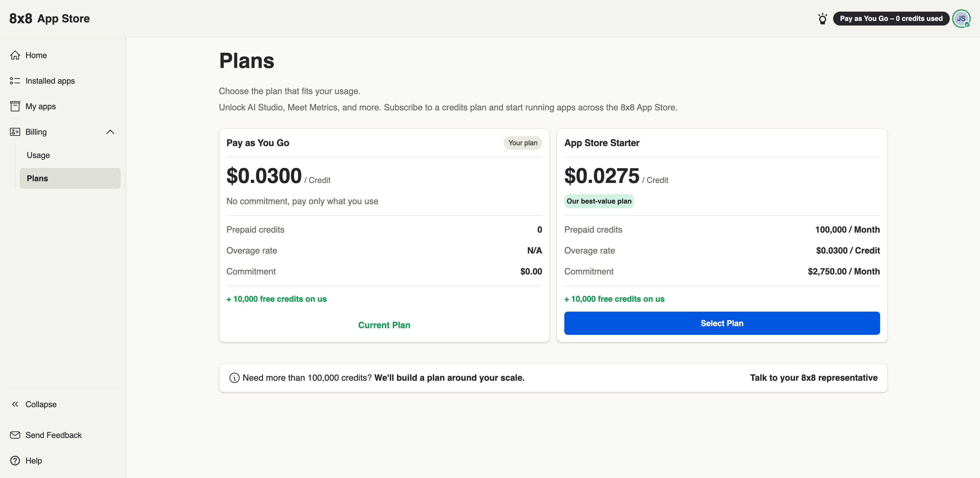Open Installed apps page
This screenshot has height=478, width=980.
click(50, 81)
